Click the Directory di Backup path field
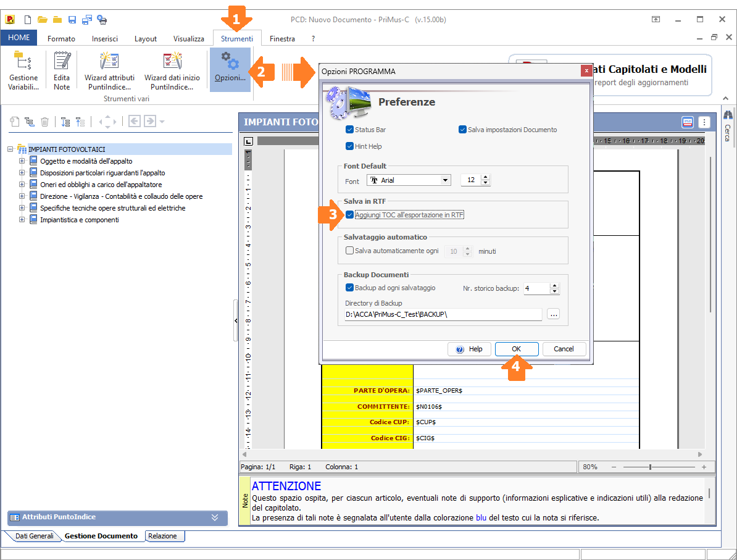 point(443,314)
